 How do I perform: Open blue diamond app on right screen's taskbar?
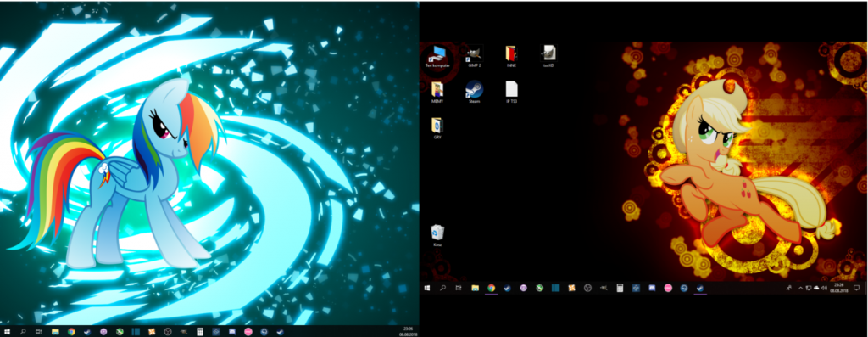636,288
